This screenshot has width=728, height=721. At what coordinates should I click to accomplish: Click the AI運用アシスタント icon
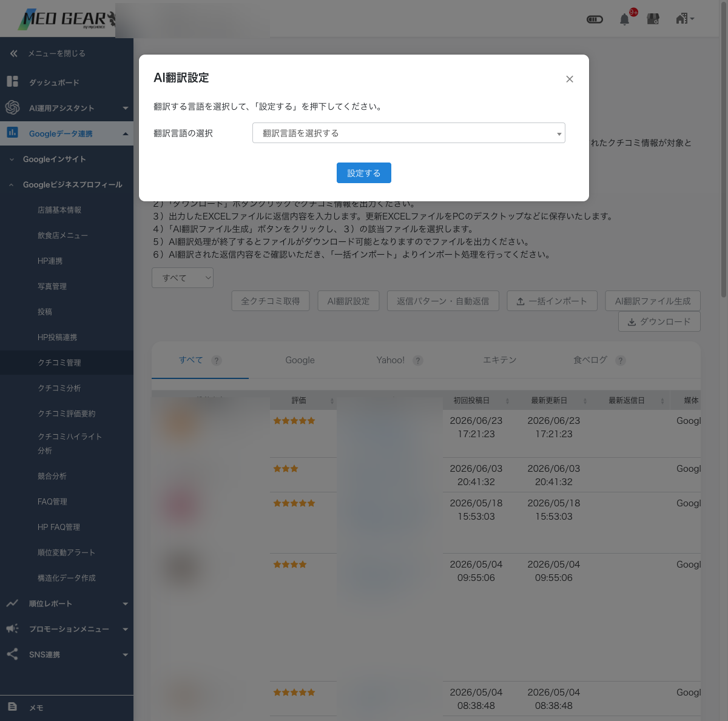coord(12,107)
